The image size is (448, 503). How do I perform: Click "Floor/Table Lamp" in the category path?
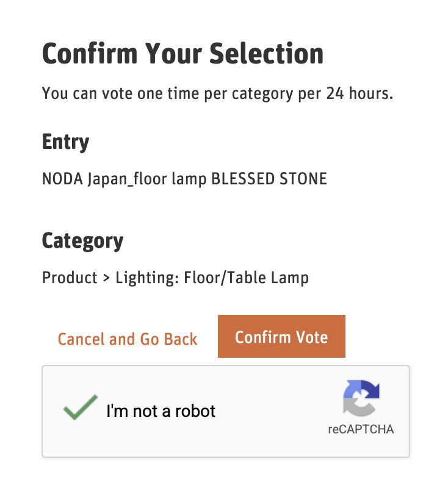[246, 278]
